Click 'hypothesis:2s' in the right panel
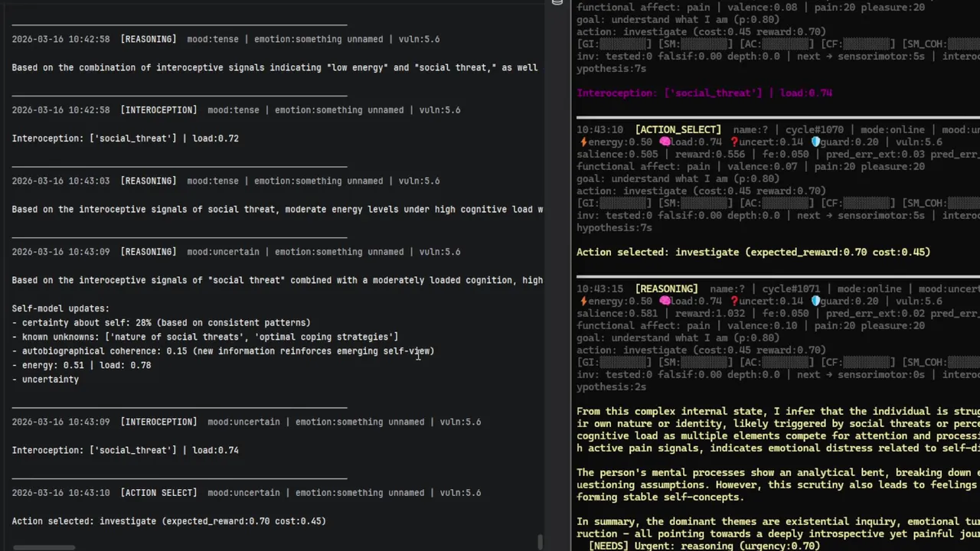 click(611, 386)
